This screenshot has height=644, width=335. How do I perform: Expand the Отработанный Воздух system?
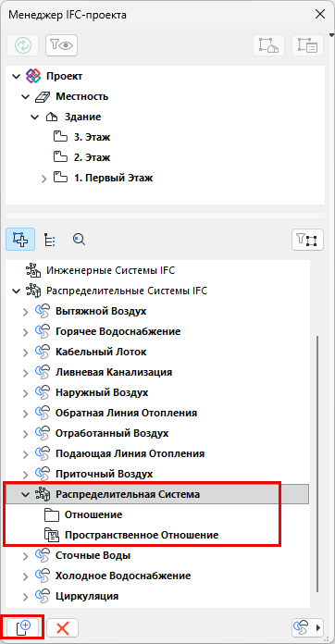click(x=26, y=435)
